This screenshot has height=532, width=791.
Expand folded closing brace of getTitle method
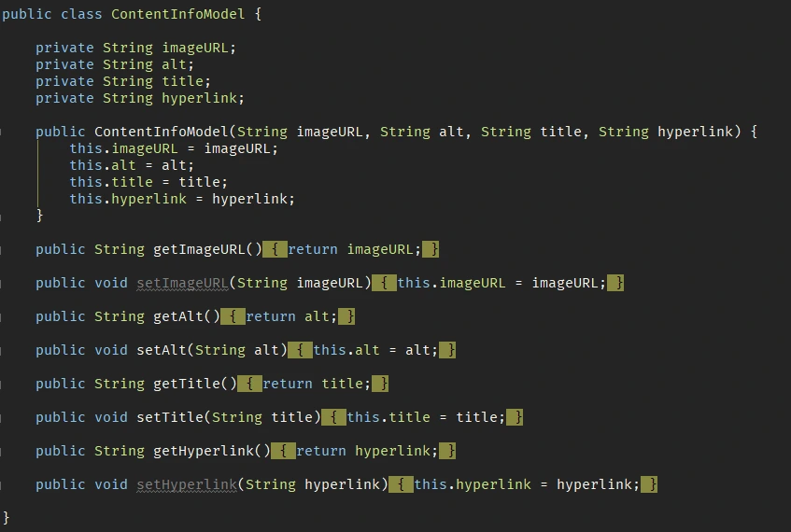(x=380, y=384)
